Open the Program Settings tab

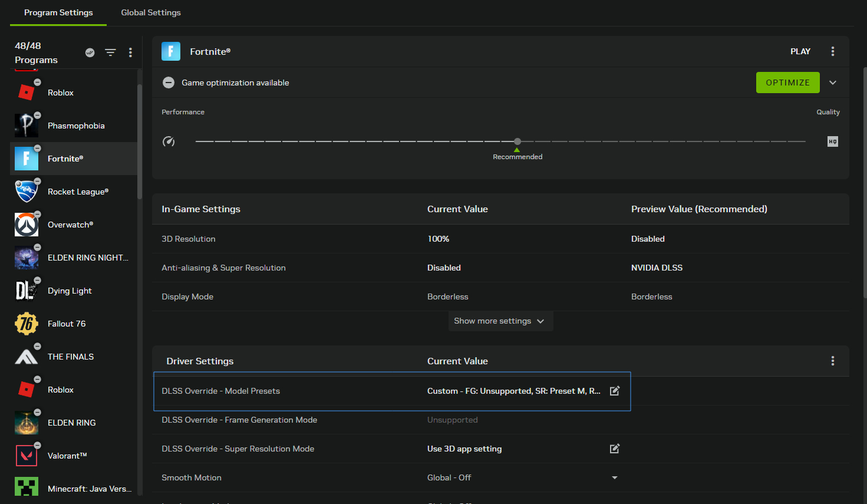(58, 12)
